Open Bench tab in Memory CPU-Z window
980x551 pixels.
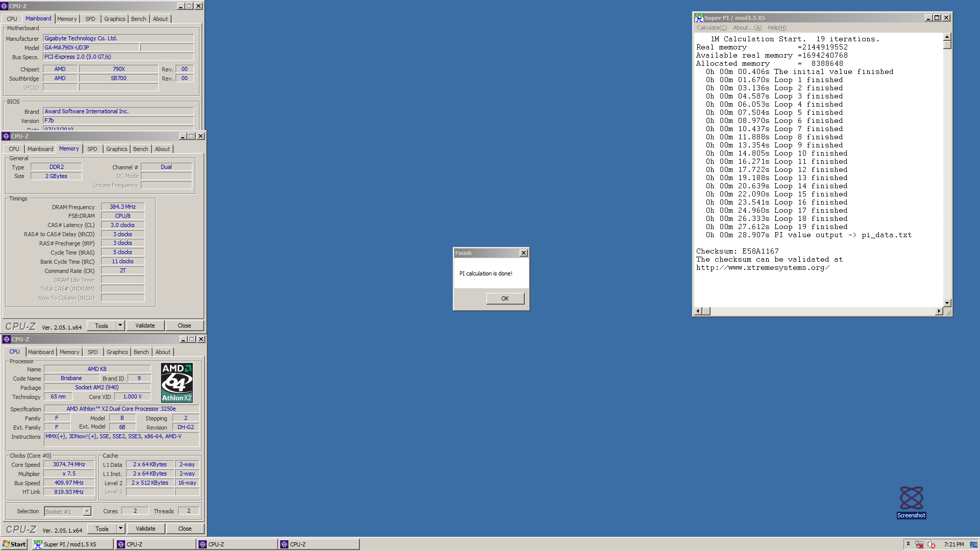pyautogui.click(x=141, y=149)
